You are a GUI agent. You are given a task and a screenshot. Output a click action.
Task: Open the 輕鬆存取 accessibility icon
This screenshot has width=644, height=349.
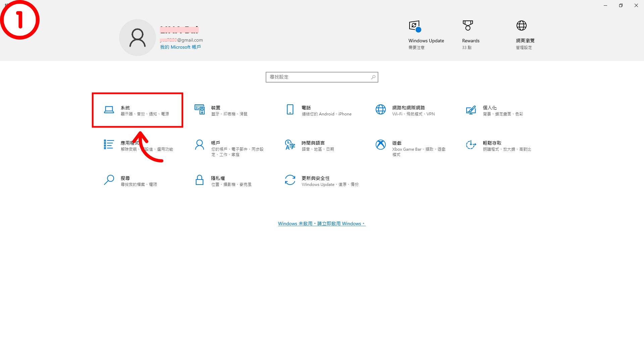471,145
